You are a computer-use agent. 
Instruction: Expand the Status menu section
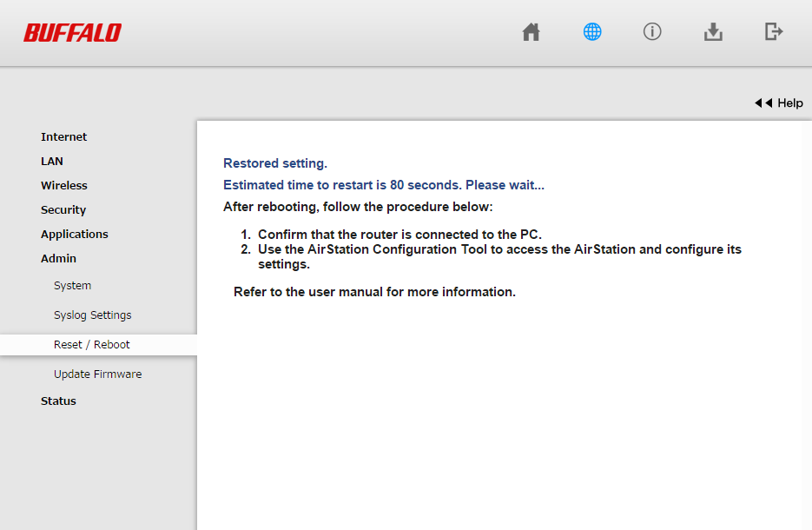click(x=58, y=401)
